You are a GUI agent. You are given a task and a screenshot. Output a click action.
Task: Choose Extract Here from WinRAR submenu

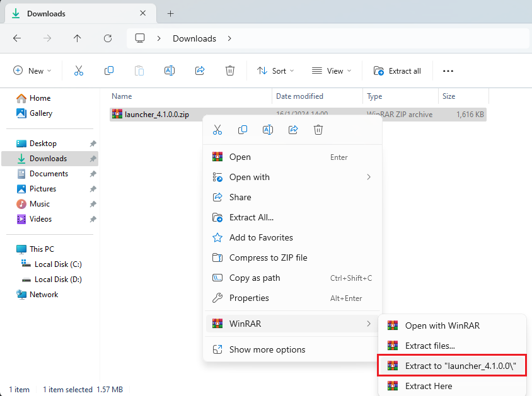(429, 386)
